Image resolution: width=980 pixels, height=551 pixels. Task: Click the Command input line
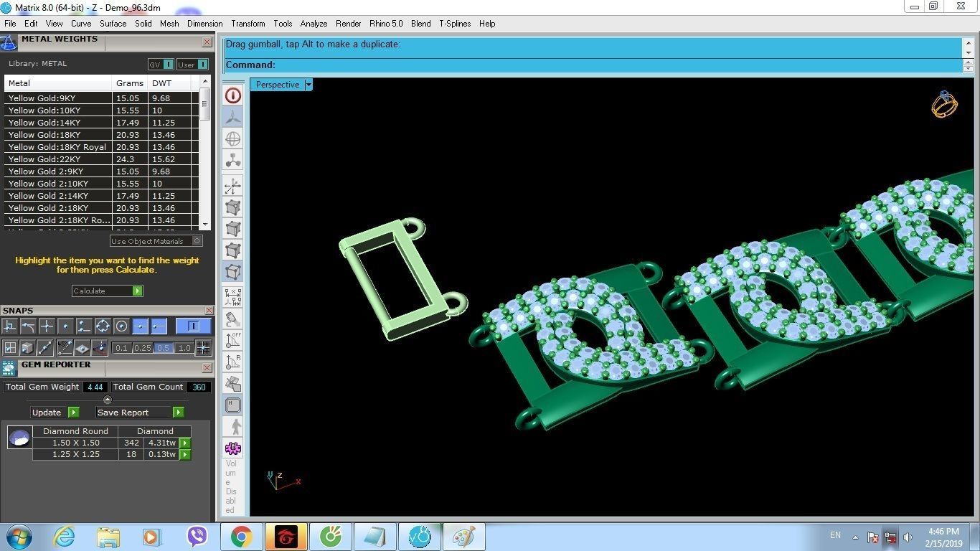click(x=594, y=65)
